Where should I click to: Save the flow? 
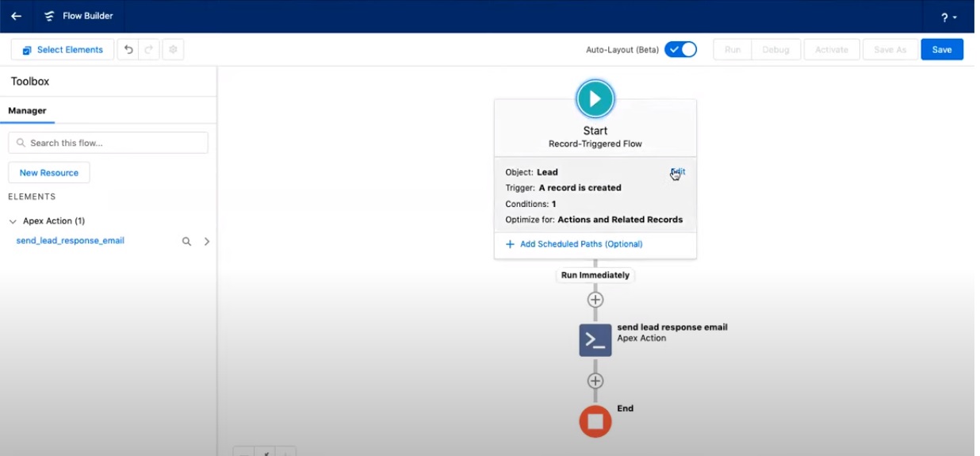(x=942, y=50)
